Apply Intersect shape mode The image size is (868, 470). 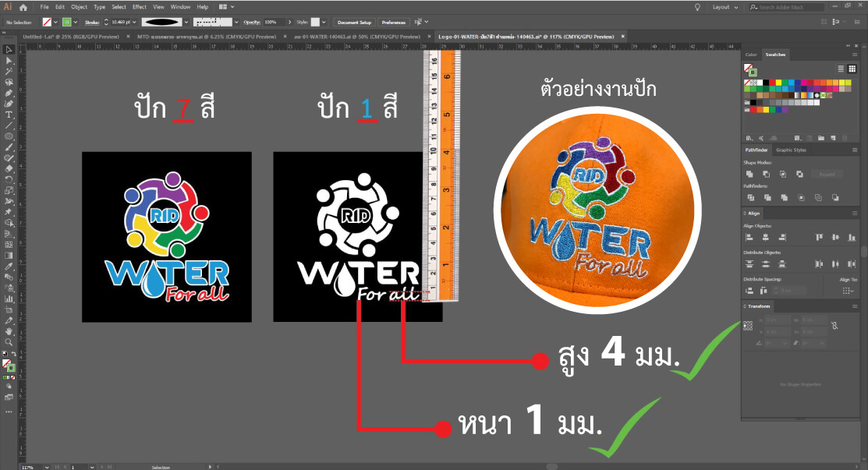[783, 174]
